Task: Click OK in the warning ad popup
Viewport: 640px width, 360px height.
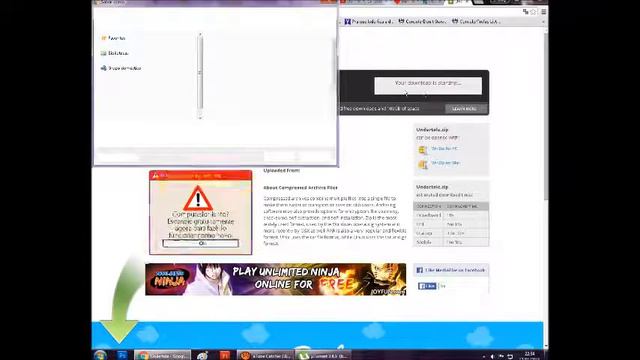Action: tap(200, 243)
